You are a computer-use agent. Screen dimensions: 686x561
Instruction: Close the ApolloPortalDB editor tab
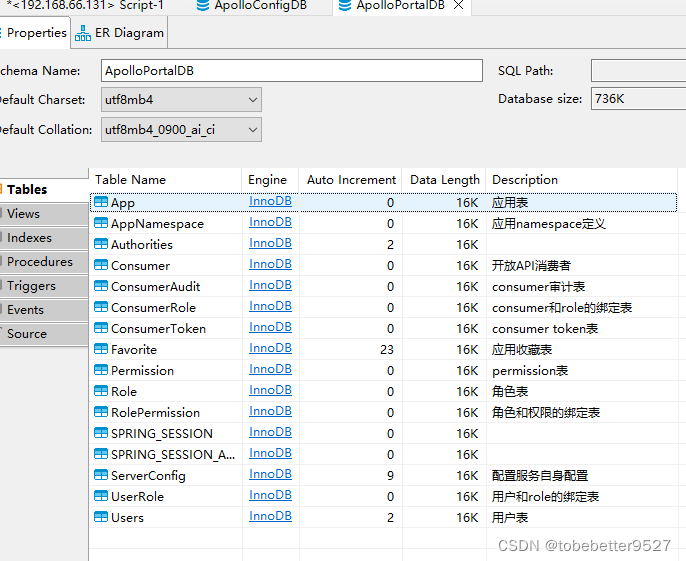458,5
